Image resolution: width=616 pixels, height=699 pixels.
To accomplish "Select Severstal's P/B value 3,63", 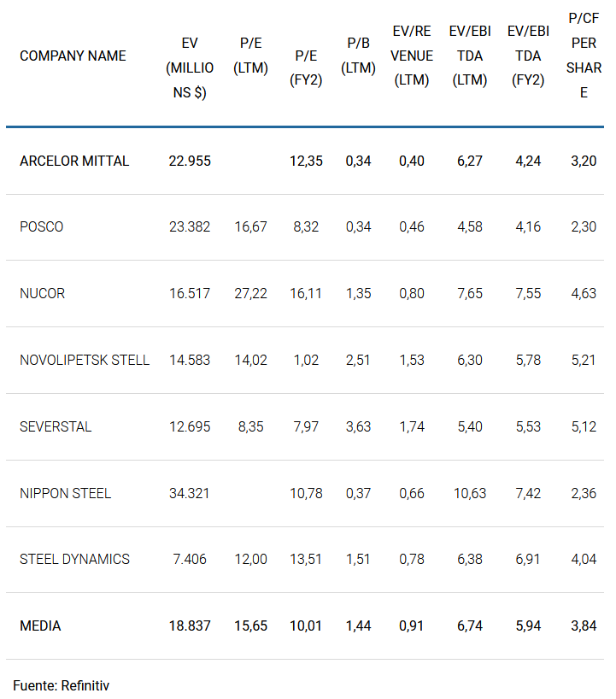I will 359,426.
